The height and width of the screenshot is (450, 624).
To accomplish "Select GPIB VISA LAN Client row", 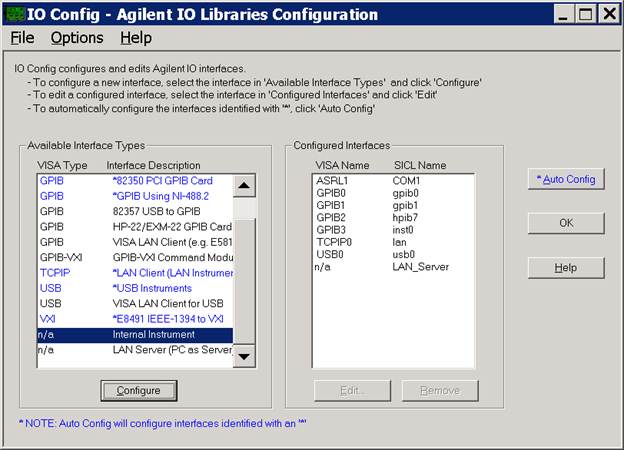I will [135, 242].
